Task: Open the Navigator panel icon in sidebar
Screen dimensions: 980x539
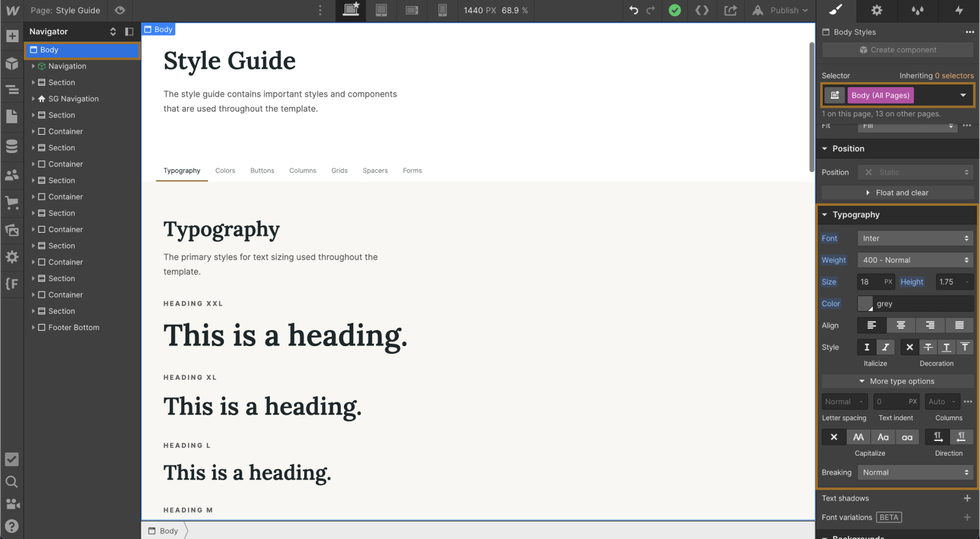Action: tap(12, 90)
